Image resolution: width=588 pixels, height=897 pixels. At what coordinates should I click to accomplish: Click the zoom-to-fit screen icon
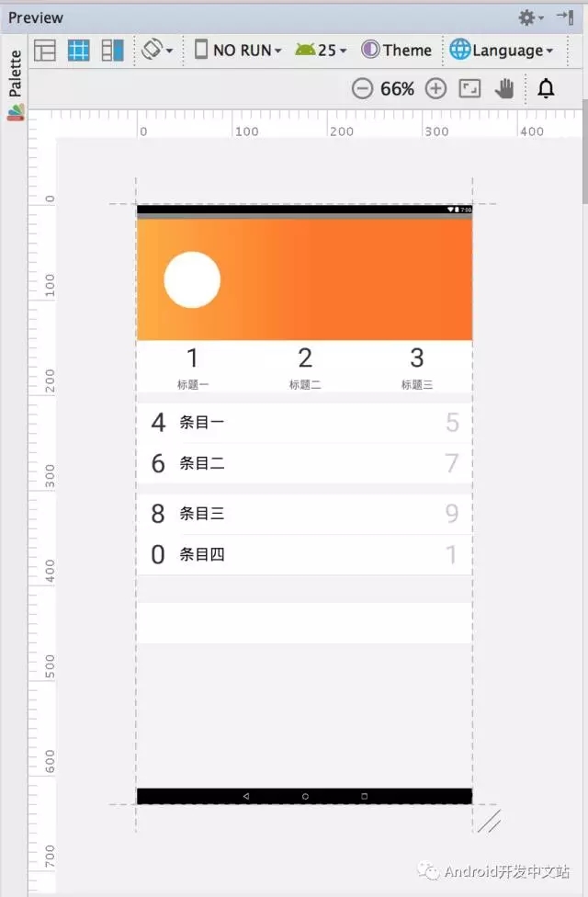469,88
